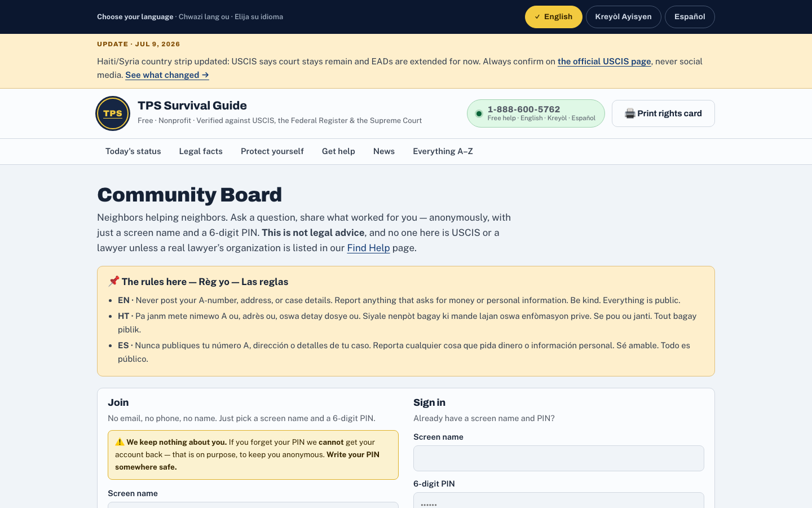Open the Find Help page link
This screenshot has height=508, width=812.
368,248
